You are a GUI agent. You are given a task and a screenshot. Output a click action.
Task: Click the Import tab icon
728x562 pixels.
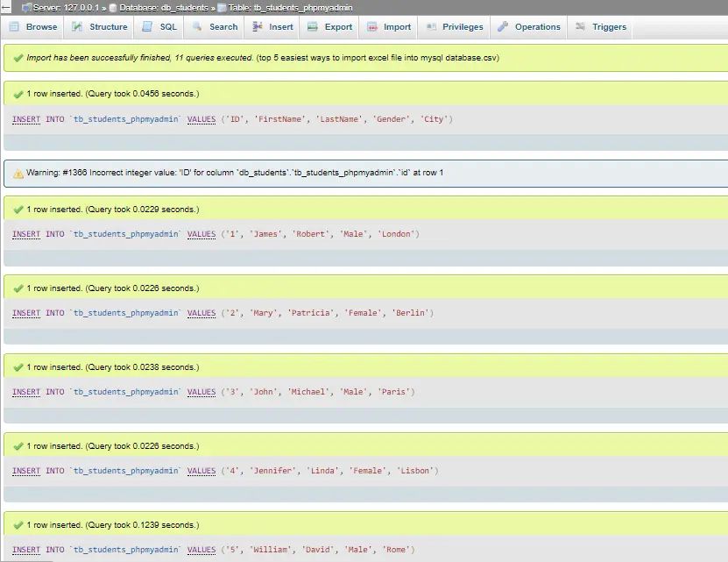pos(372,26)
